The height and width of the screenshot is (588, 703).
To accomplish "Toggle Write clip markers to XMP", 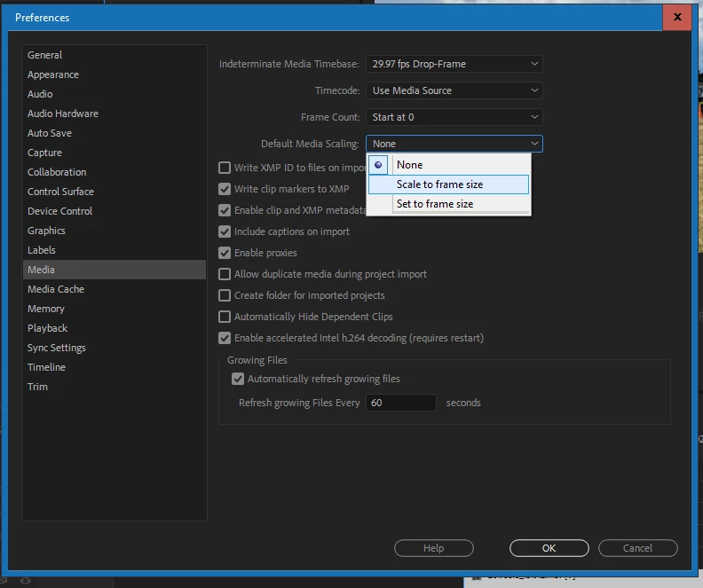I will (225, 189).
